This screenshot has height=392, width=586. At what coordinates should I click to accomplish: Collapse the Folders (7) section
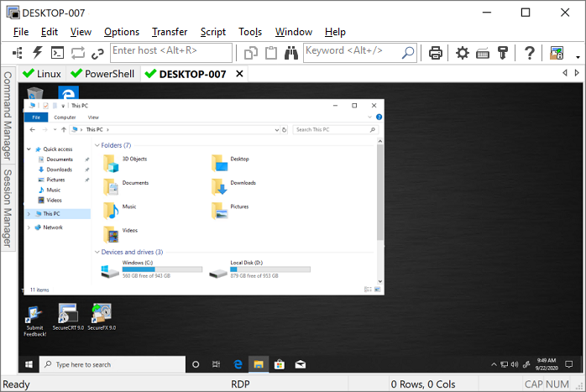pyautogui.click(x=97, y=145)
